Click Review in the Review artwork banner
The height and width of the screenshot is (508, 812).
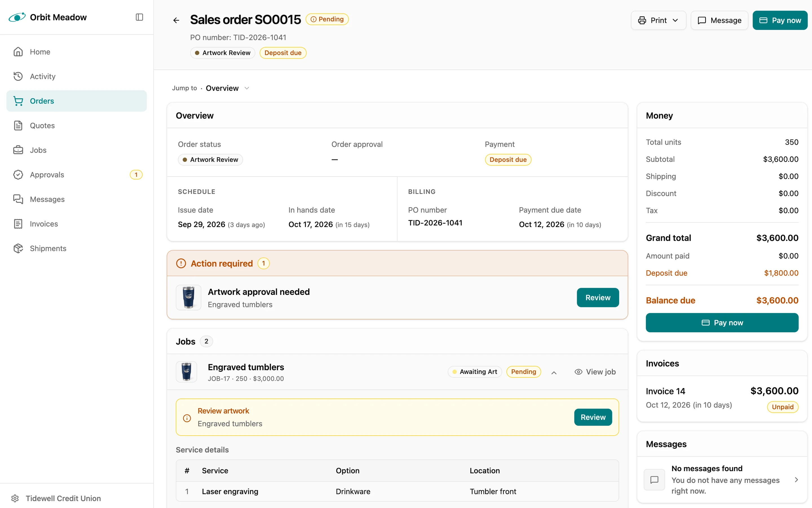[x=593, y=417]
